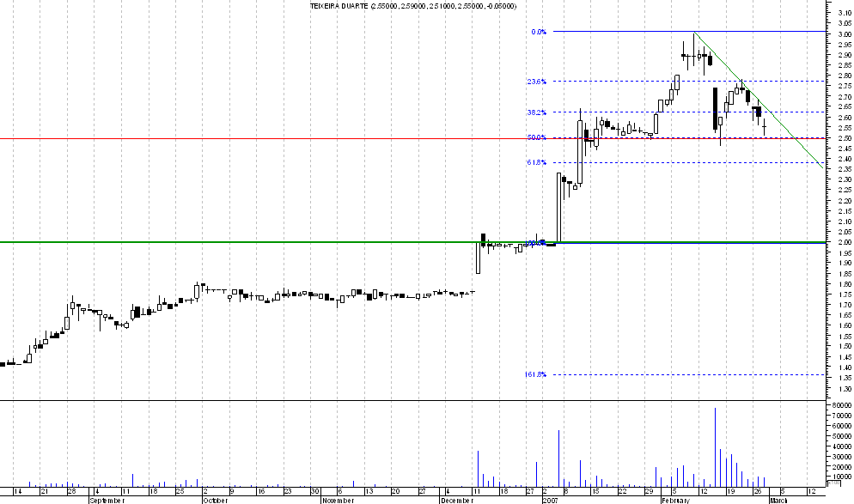Click the 22 date label in January

[622, 491]
